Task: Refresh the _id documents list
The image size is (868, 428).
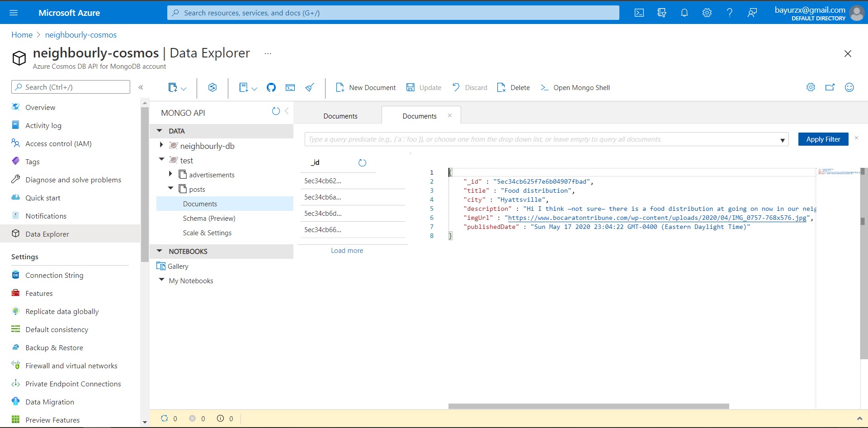Action: coord(362,163)
